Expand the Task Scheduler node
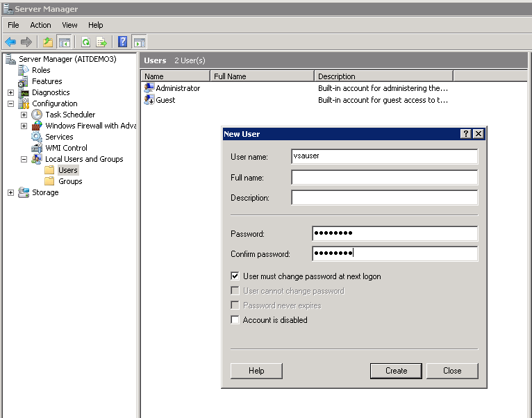The image size is (532, 418). (24, 115)
